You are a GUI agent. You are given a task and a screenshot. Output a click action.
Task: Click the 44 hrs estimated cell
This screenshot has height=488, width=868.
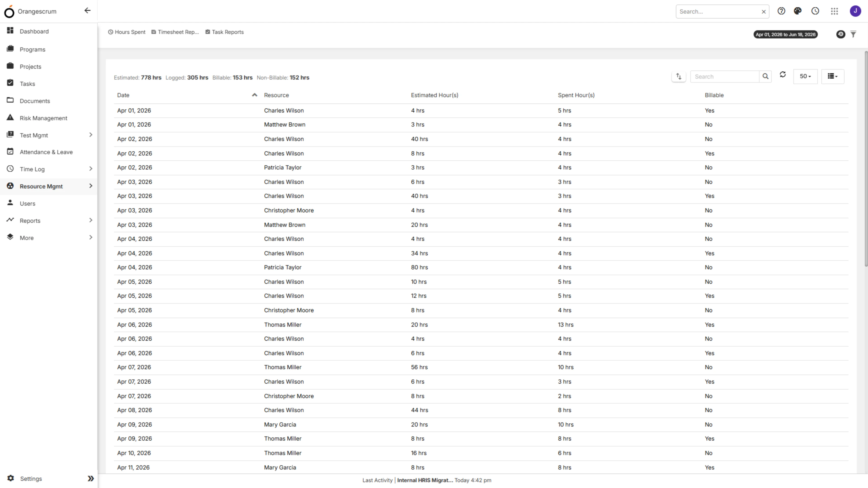point(419,410)
